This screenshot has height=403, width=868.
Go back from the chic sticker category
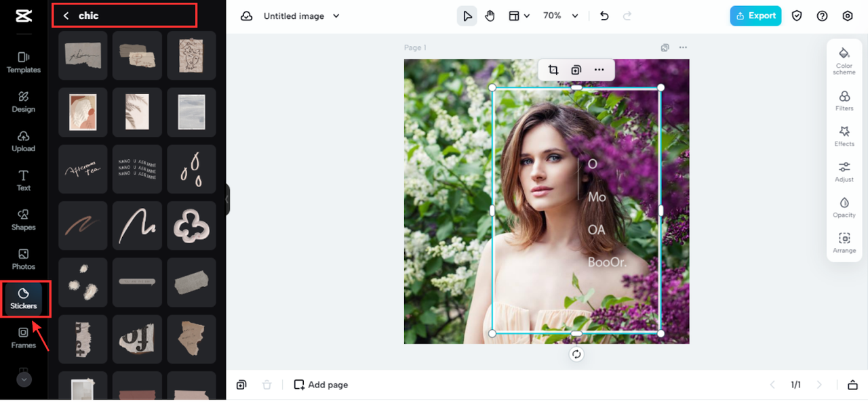(66, 16)
